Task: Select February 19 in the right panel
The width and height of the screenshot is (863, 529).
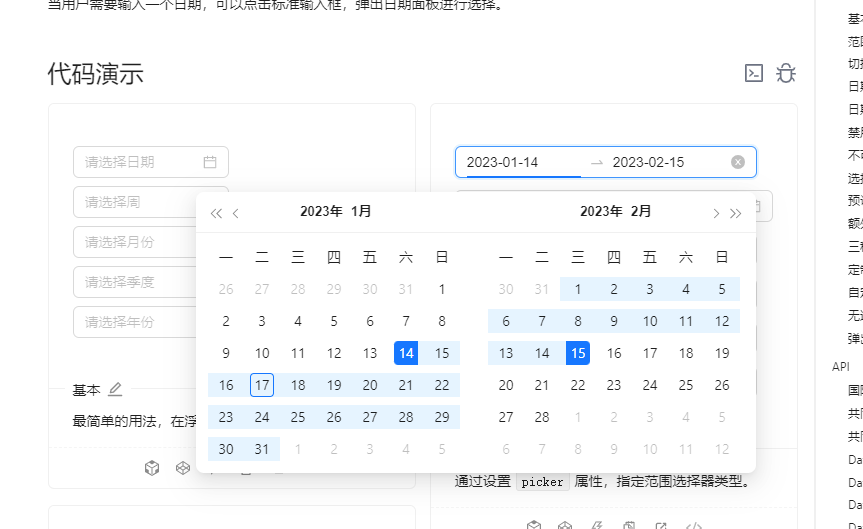Action: 722,353
